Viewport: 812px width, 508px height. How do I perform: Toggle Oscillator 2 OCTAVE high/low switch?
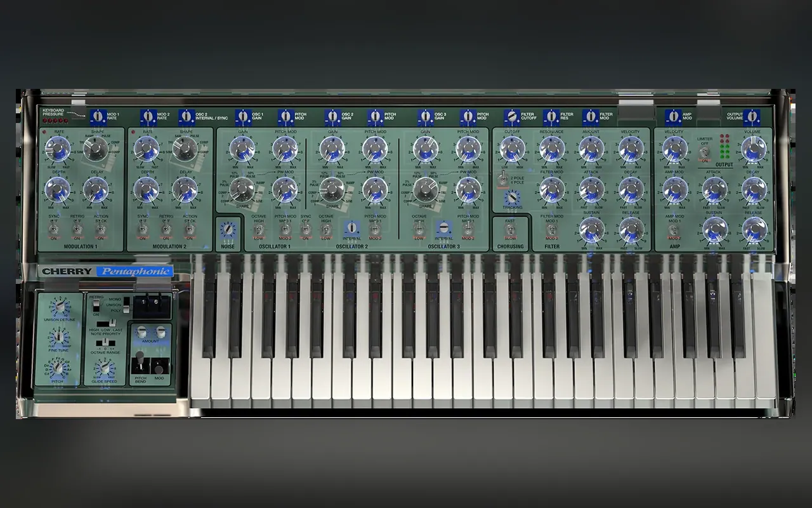click(x=326, y=230)
